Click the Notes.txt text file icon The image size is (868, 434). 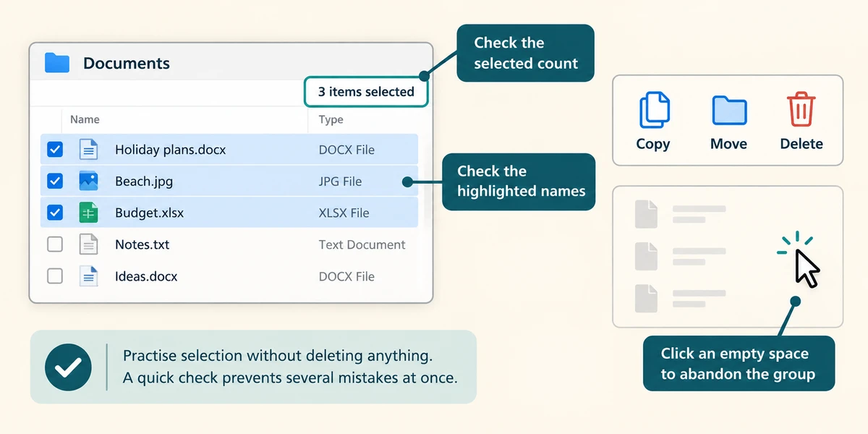point(88,244)
